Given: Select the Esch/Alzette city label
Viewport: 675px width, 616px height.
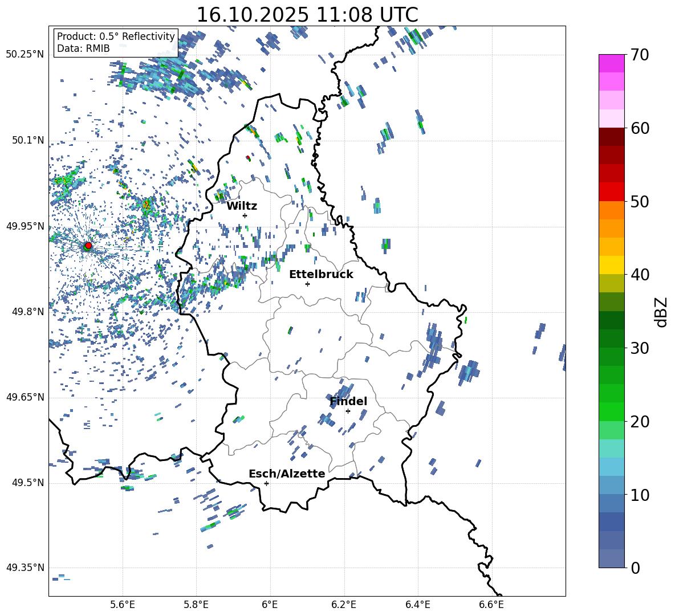Looking at the screenshot, I should (287, 474).
